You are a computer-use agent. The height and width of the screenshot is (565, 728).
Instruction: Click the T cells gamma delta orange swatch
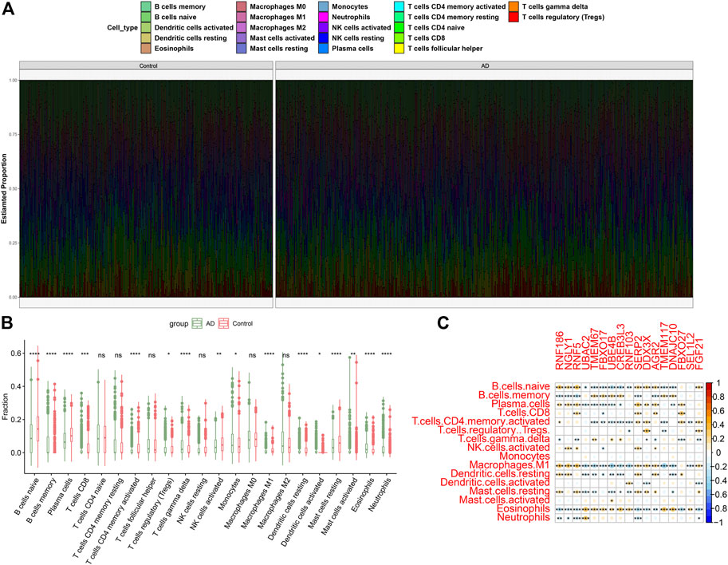coord(514,6)
